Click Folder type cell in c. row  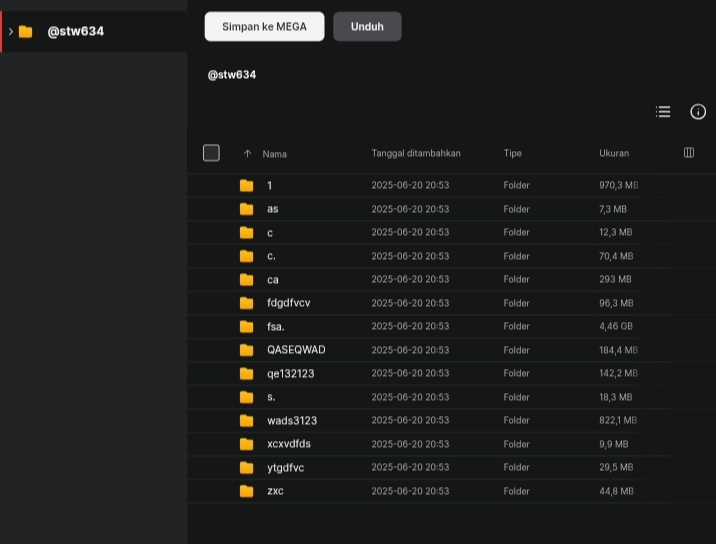[516, 256]
